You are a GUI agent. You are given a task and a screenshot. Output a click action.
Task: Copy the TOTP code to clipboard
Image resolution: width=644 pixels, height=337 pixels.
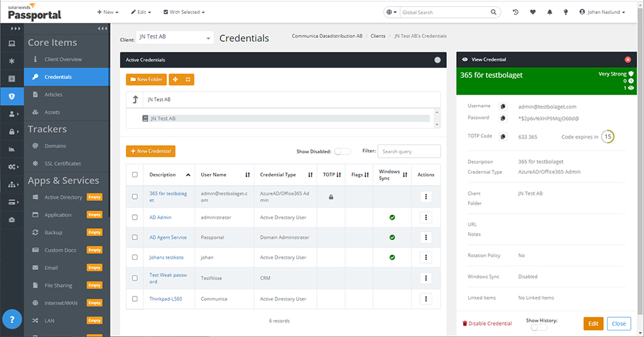[x=503, y=137]
